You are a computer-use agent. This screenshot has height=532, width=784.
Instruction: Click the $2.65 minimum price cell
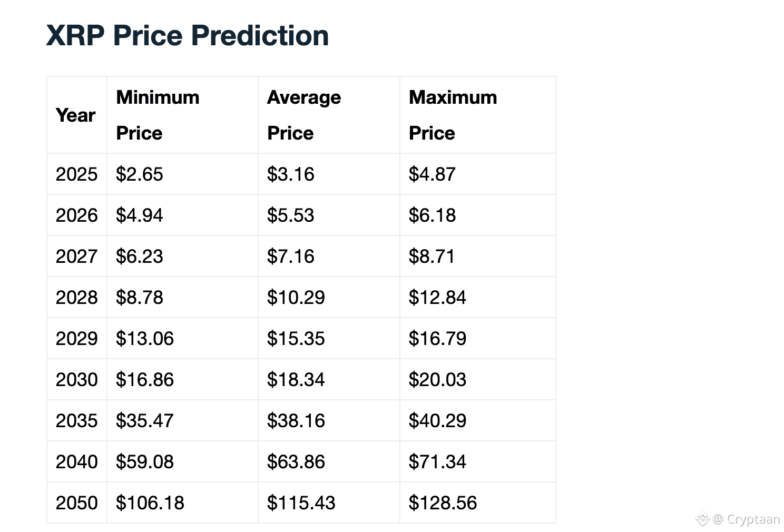pos(140,174)
